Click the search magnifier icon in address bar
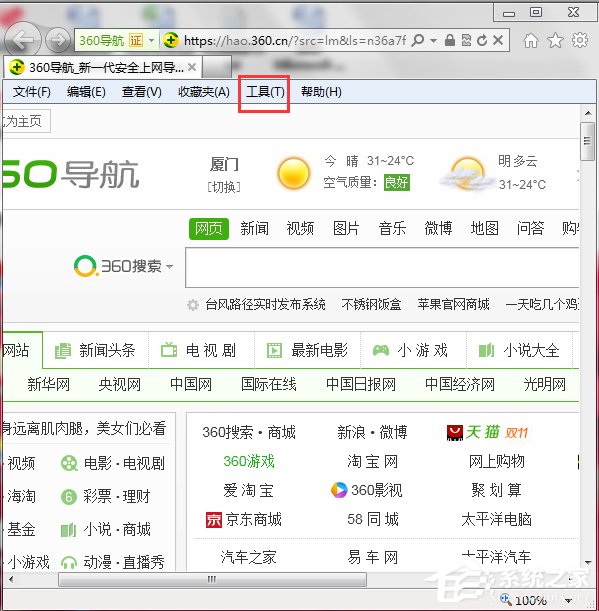Image resolution: width=599 pixels, height=611 pixels. click(417, 40)
